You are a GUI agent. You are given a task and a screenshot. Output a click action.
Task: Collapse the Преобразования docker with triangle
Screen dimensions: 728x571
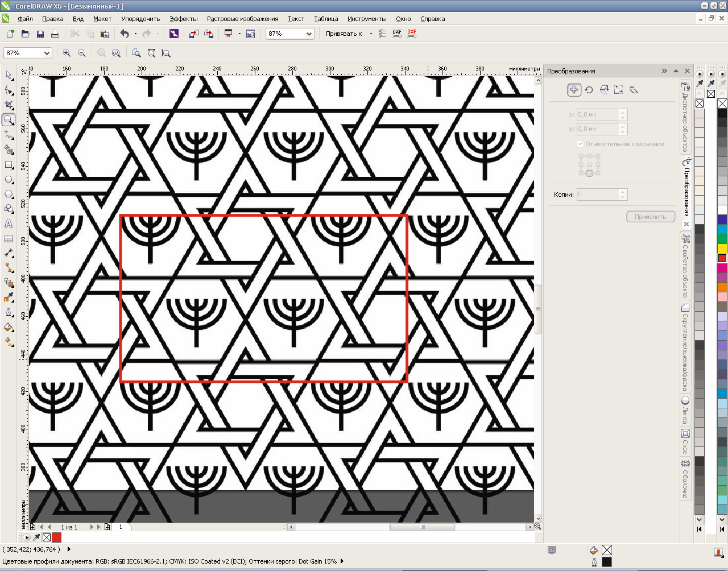click(x=676, y=71)
